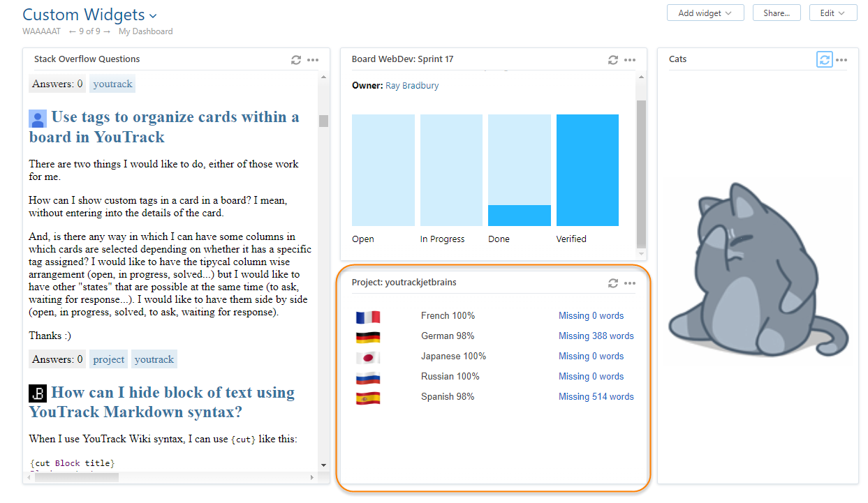Click the Open column bar in sprint chart

(383, 170)
